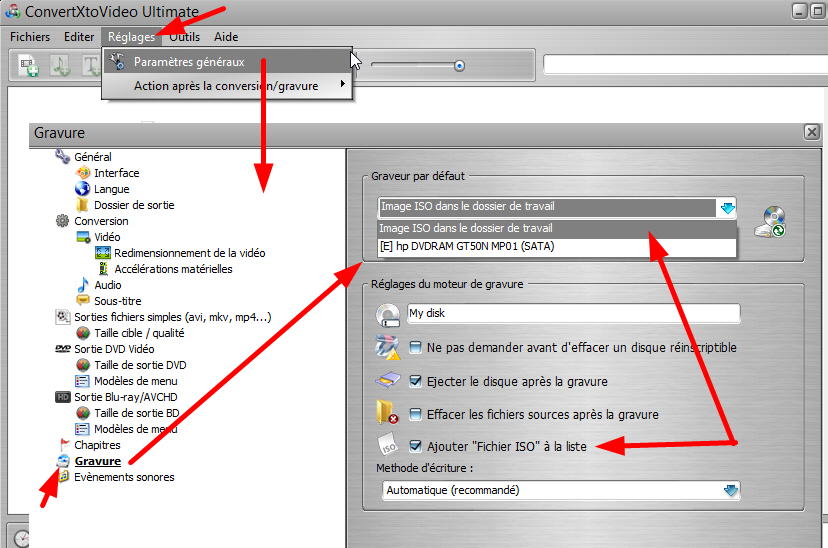Click the delete source folder icon
Viewport: 828px width, 548px height.
click(387, 412)
